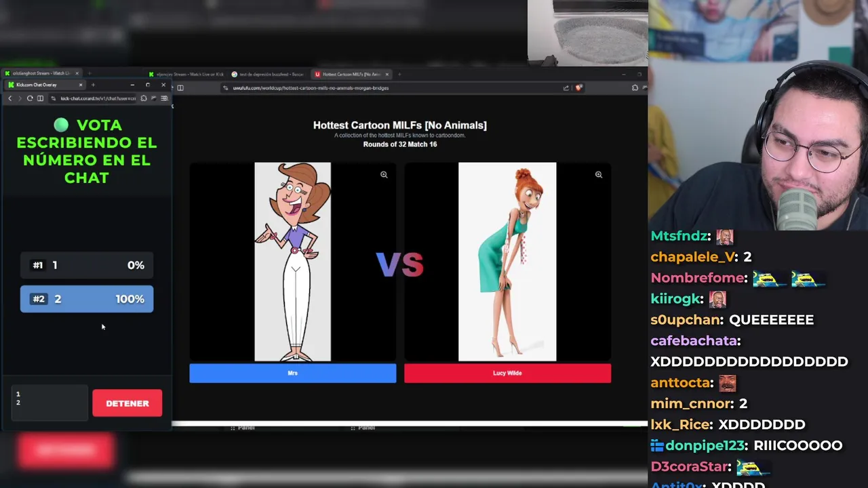Click chat username Ixk_Rice
Image resolution: width=868 pixels, height=488 pixels.
tap(682, 425)
